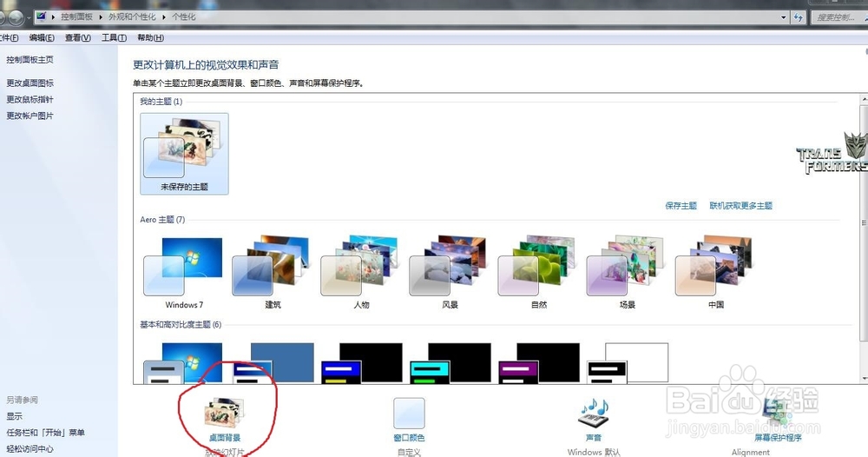Open the 文件(F) menu

tap(9, 37)
